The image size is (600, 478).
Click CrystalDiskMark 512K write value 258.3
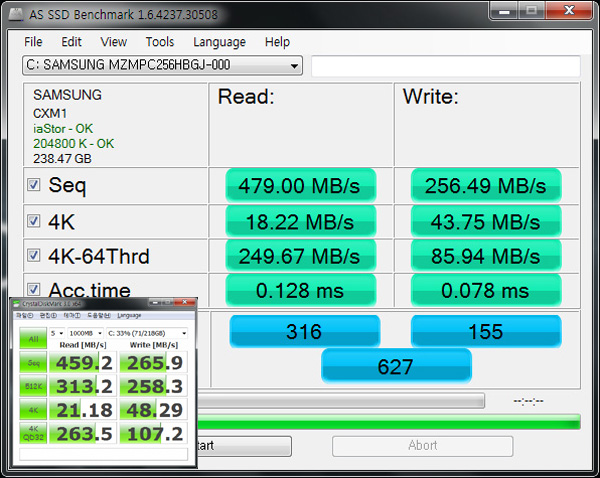(153, 386)
